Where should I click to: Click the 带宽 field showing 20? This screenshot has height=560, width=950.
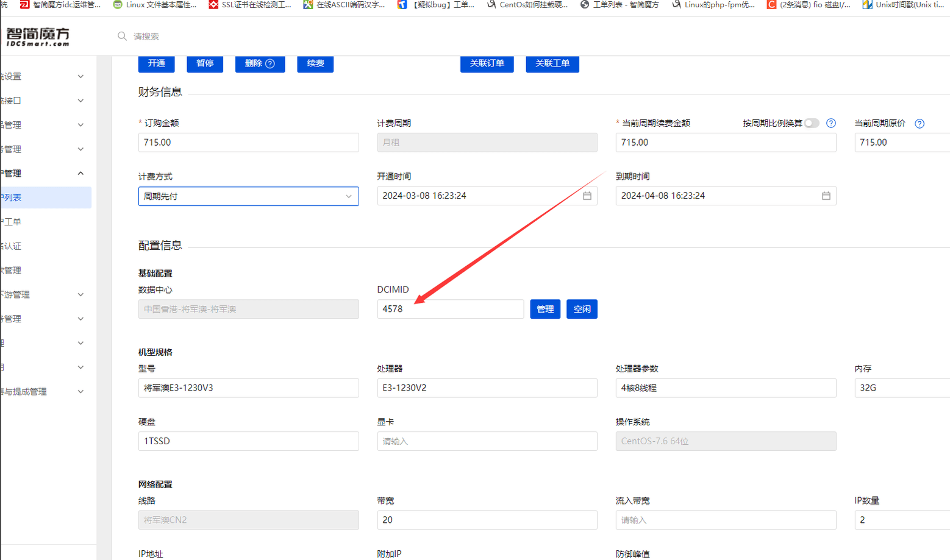487,520
